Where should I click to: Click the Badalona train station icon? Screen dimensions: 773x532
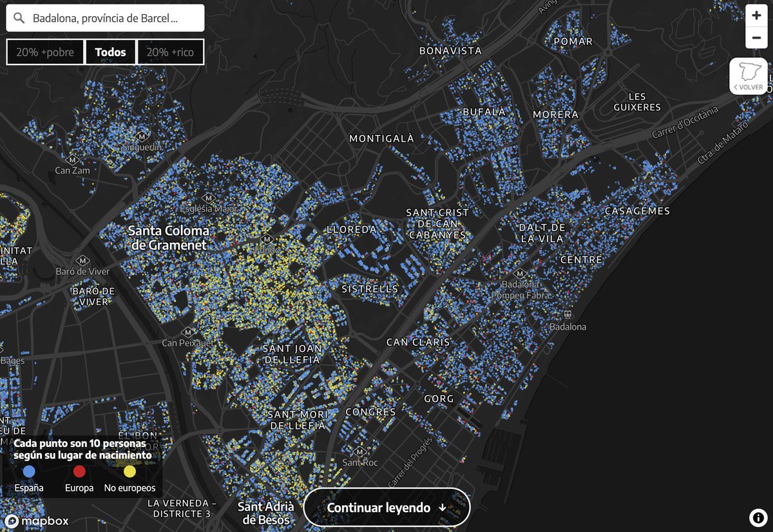point(568,314)
